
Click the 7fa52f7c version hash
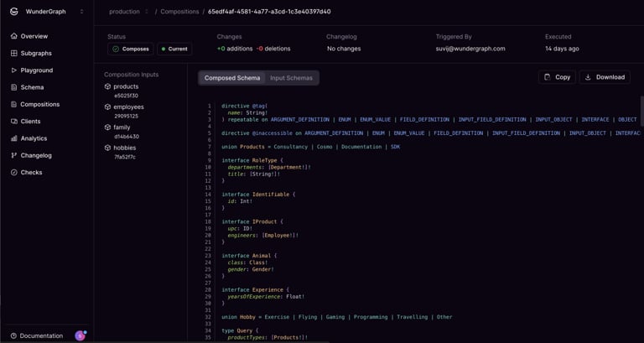tap(125, 157)
